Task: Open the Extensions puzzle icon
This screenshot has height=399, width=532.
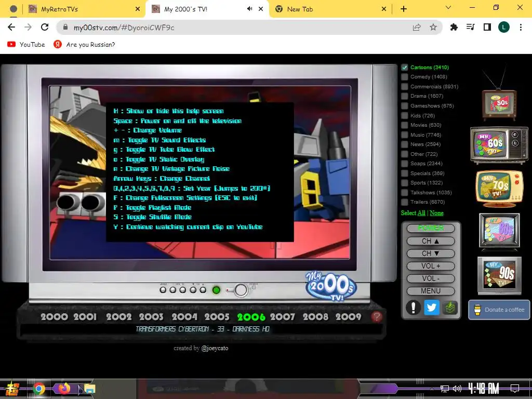Action: pos(454,28)
